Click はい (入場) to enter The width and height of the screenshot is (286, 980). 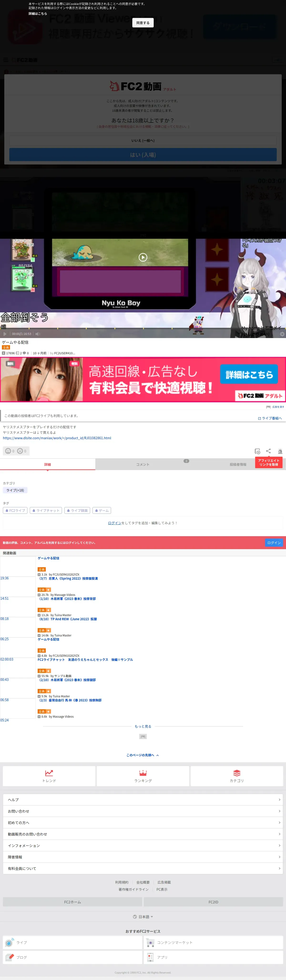click(143, 155)
